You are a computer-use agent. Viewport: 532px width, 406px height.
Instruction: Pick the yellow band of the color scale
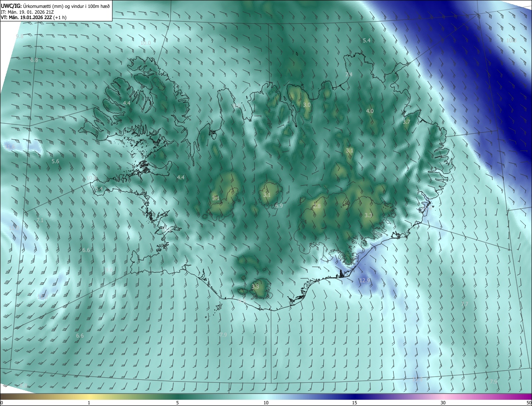click(89, 397)
